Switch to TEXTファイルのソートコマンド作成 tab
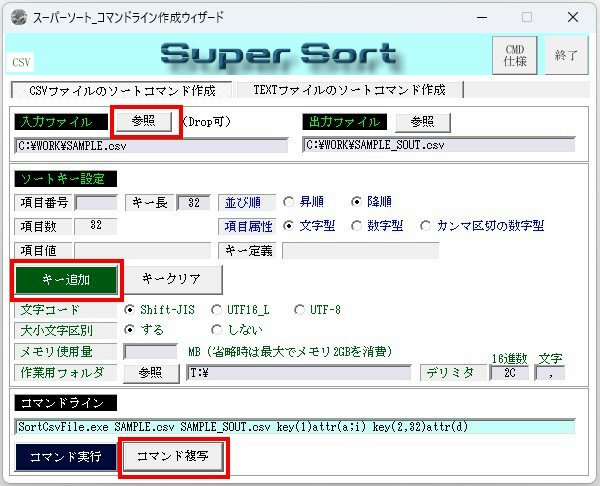Image resolution: width=600 pixels, height=486 pixels. (349, 90)
